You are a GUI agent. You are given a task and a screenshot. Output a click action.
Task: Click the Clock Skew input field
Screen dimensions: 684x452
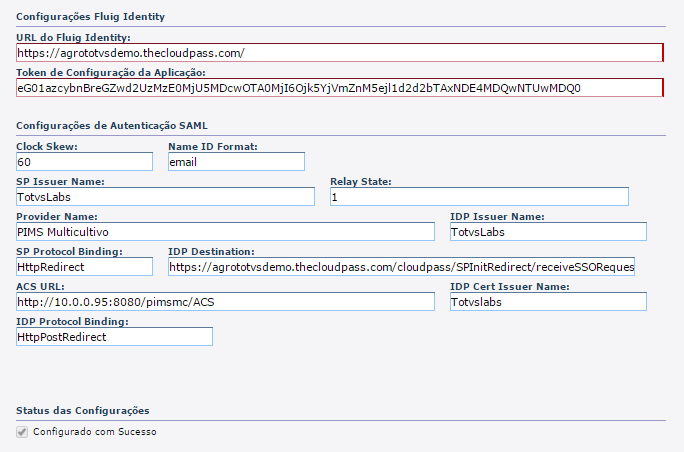(85, 162)
